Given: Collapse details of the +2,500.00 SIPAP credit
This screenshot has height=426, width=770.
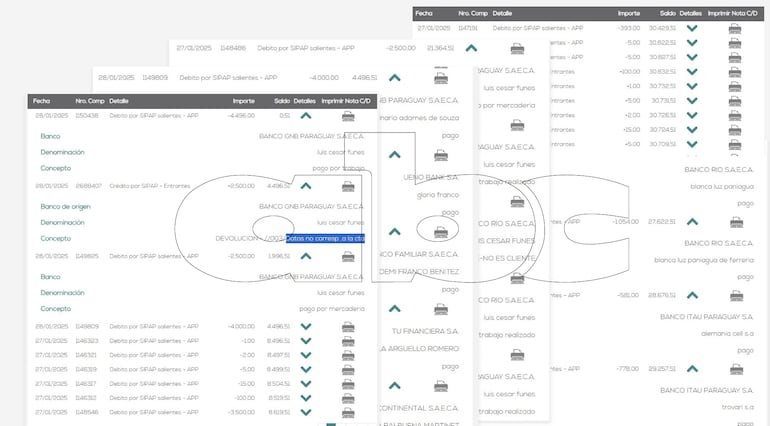Looking at the screenshot, I should pyautogui.click(x=306, y=186).
